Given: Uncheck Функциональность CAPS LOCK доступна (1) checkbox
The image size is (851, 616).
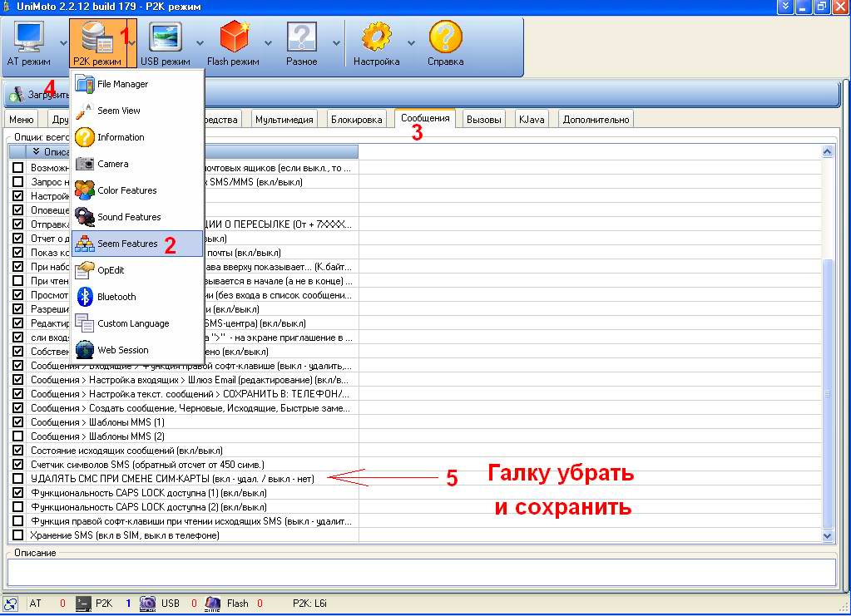Looking at the screenshot, I should (x=18, y=492).
